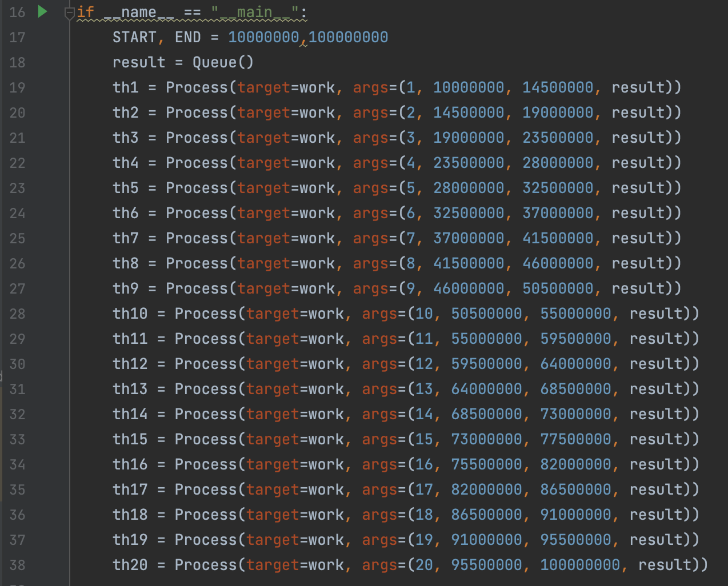Click the value 100000000 on START line
The width and height of the screenshot is (728, 586).
coord(349,38)
